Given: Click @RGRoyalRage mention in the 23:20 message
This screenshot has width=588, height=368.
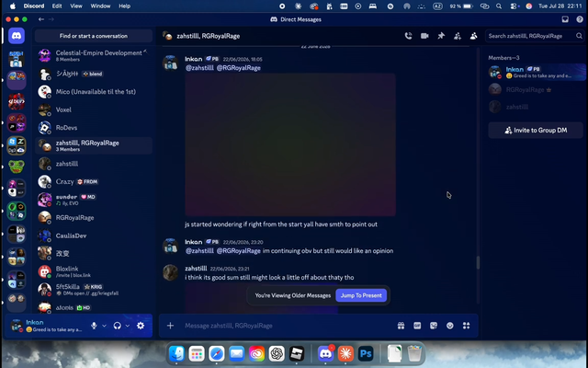Looking at the screenshot, I should click(x=239, y=251).
